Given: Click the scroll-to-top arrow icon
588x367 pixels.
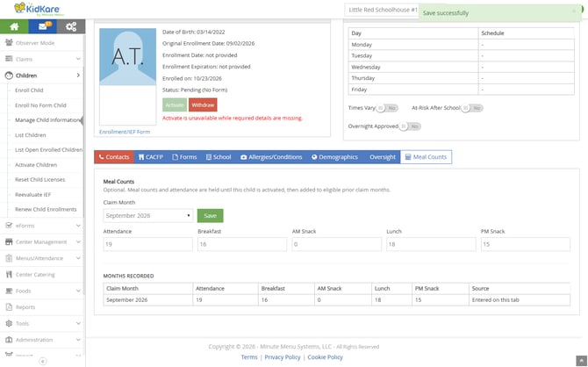Looking at the screenshot, I should [x=581, y=361].
